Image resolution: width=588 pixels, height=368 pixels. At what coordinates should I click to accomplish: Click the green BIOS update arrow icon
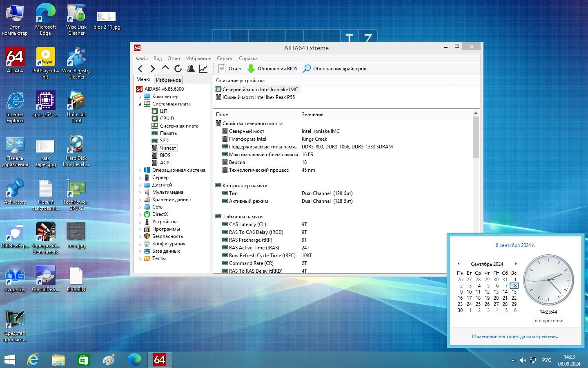coord(251,69)
